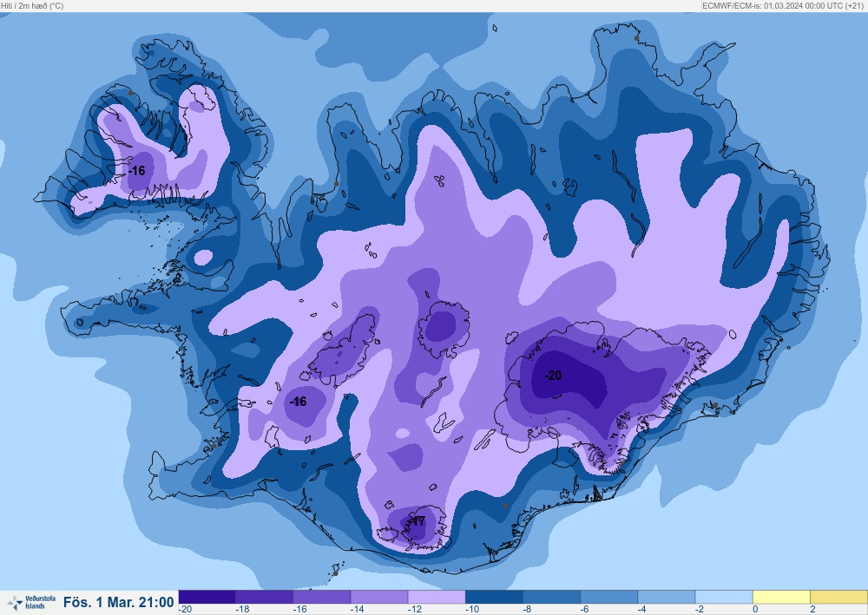Click the Vestmannaeyjar island station dot
868x615 pixels.
pyautogui.click(x=335, y=573)
